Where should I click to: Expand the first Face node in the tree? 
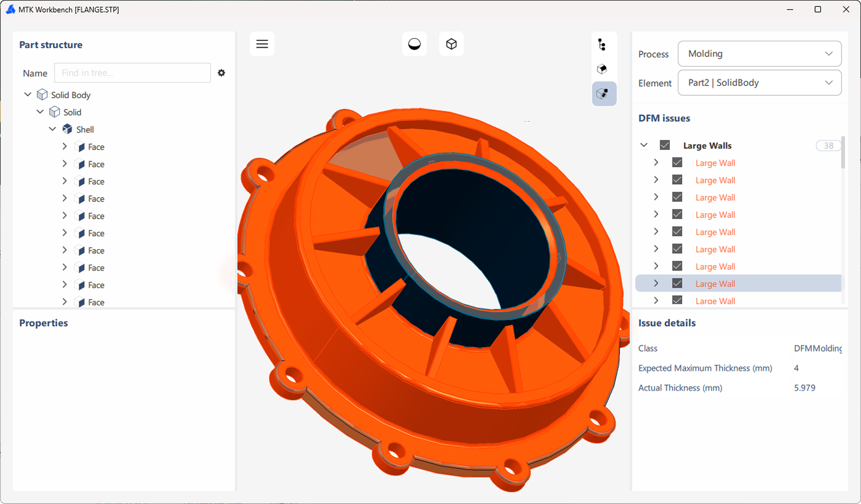point(64,146)
